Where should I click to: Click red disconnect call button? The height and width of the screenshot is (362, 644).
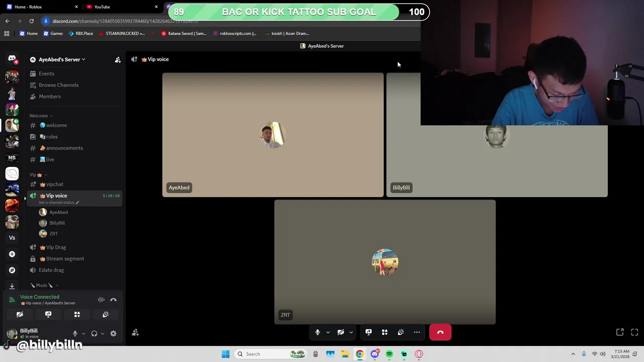(x=440, y=332)
